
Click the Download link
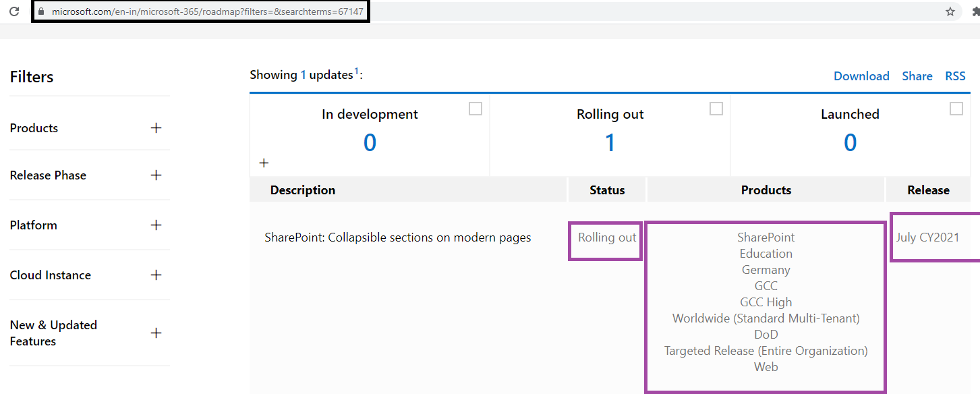[861, 76]
